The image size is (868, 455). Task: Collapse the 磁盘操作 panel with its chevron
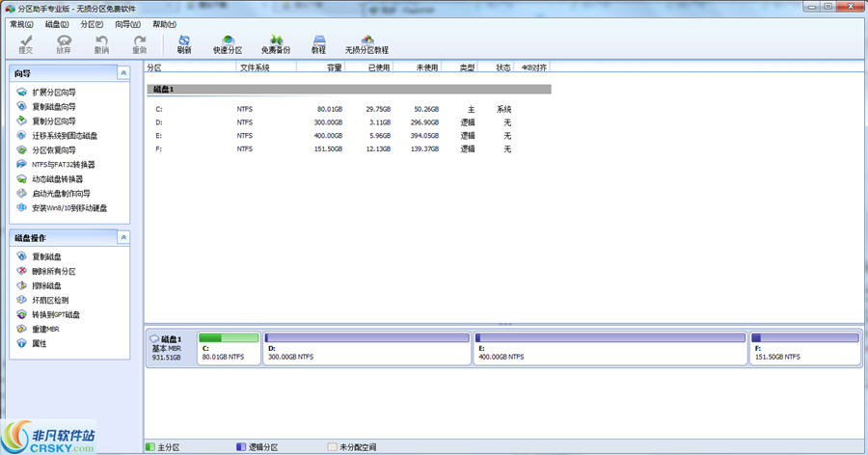(x=122, y=238)
